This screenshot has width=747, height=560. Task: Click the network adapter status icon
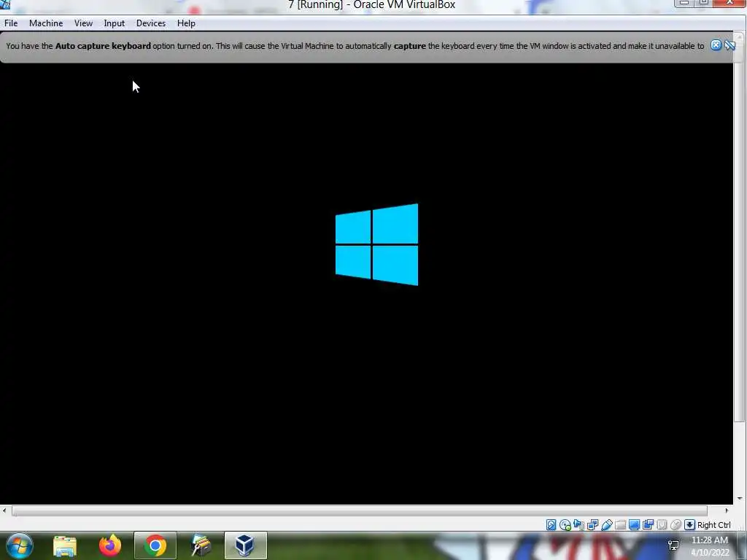[592, 525]
